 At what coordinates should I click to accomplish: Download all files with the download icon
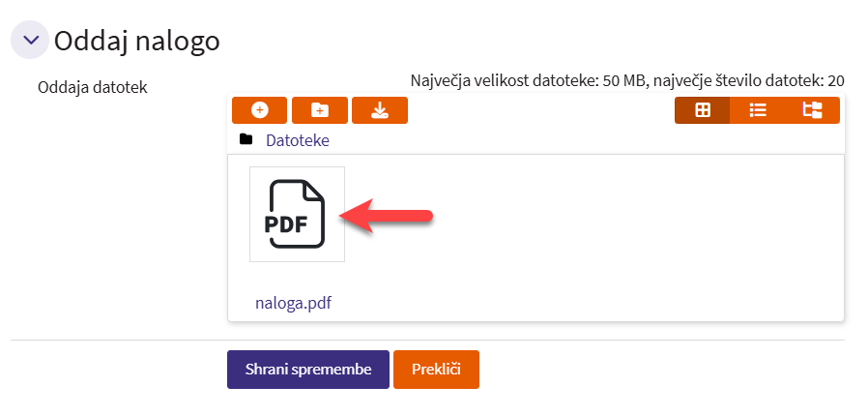(380, 110)
